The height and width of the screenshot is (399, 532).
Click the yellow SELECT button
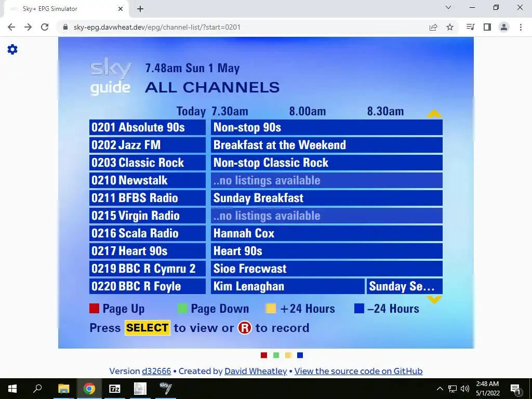pos(147,328)
